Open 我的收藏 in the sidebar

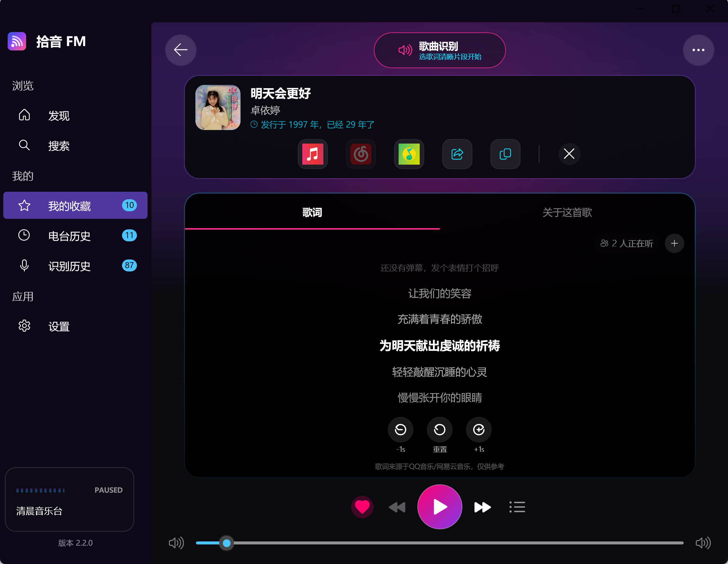(x=75, y=206)
